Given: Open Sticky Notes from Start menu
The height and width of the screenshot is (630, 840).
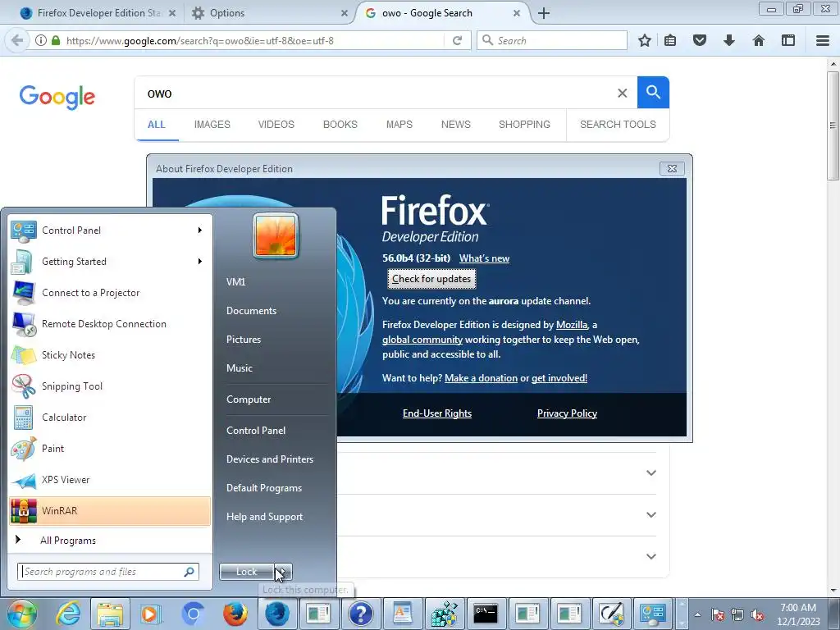Looking at the screenshot, I should pyautogui.click(x=110, y=354).
